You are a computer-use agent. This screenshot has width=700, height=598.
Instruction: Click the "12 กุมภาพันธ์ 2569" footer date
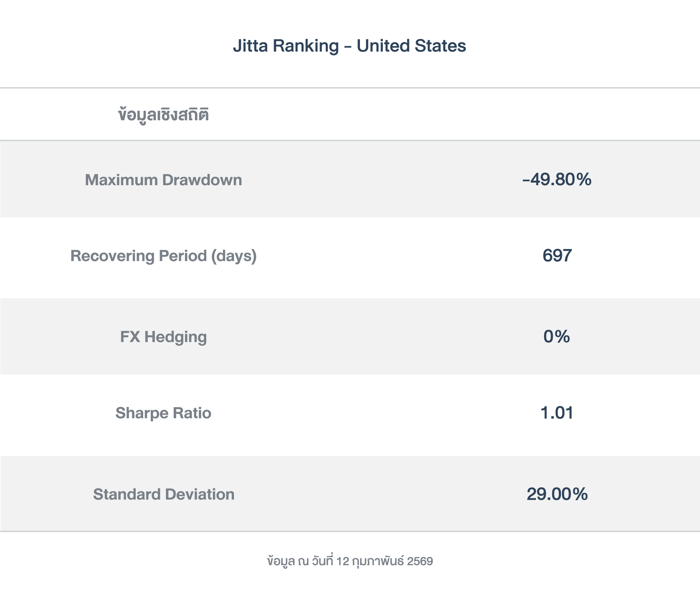(x=385, y=561)
